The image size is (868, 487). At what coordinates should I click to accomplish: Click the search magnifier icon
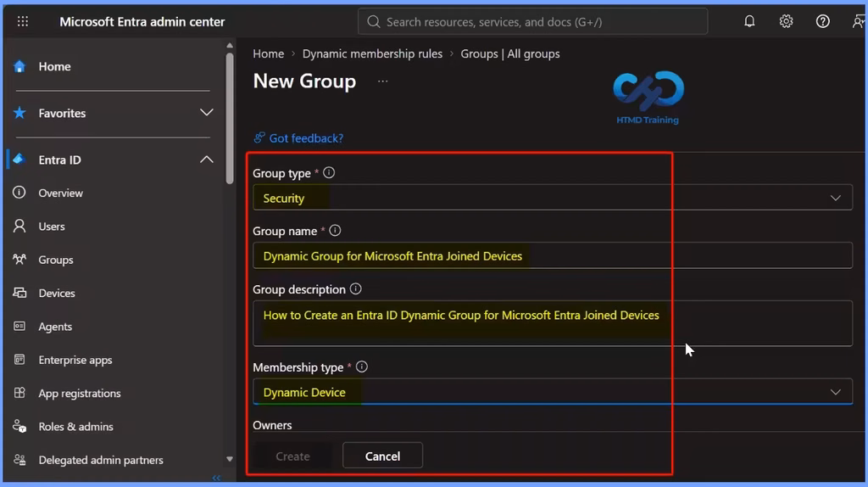tap(374, 21)
